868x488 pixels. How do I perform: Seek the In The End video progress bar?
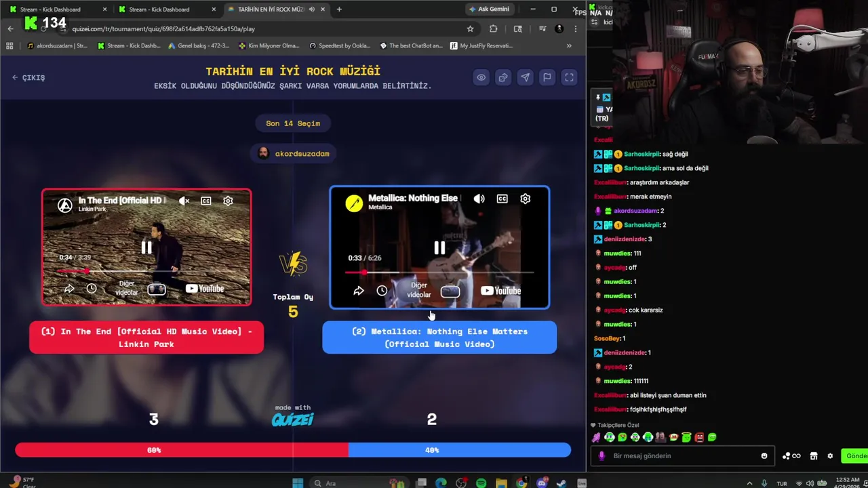click(146, 271)
